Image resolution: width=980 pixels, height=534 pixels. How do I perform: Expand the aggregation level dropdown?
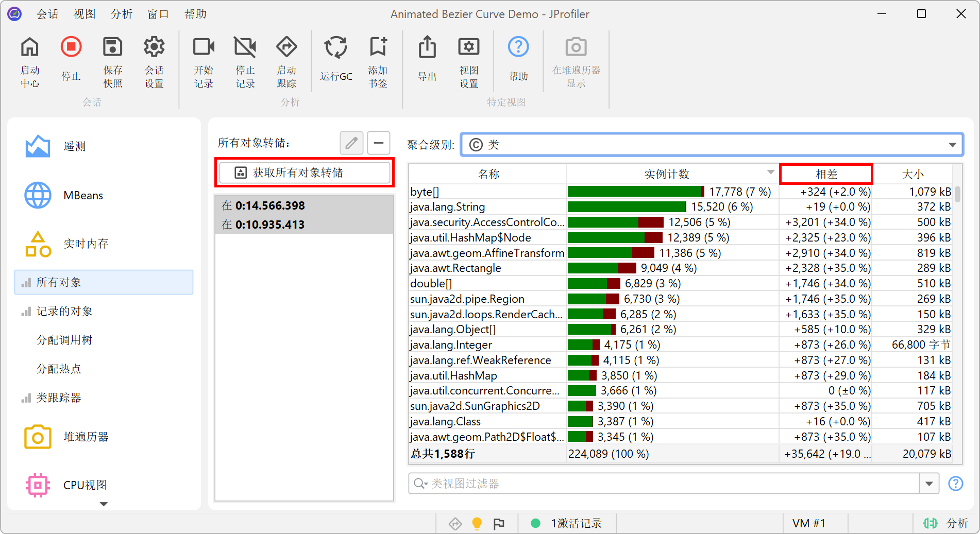[x=952, y=145]
